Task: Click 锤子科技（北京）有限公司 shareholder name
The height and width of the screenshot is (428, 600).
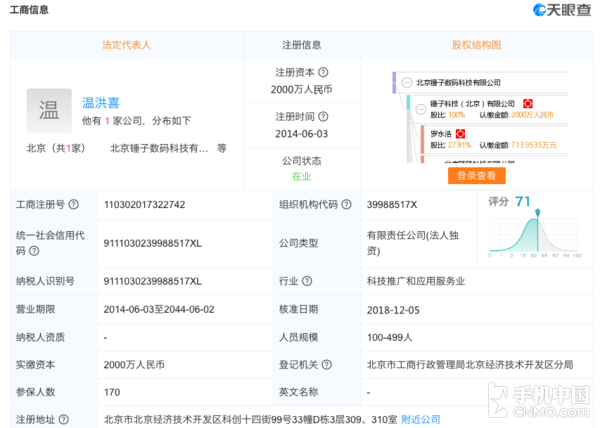Action: click(472, 103)
